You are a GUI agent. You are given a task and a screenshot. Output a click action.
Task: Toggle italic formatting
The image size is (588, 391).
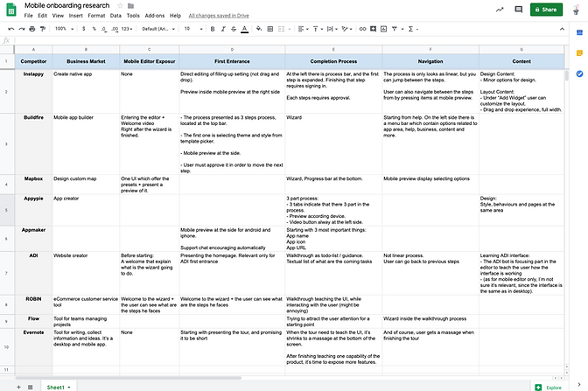pyautogui.click(x=223, y=29)
